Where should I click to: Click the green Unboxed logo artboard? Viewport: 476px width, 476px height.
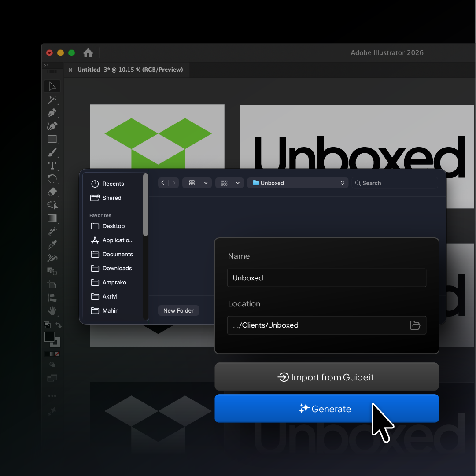click(x=157, y=137)
